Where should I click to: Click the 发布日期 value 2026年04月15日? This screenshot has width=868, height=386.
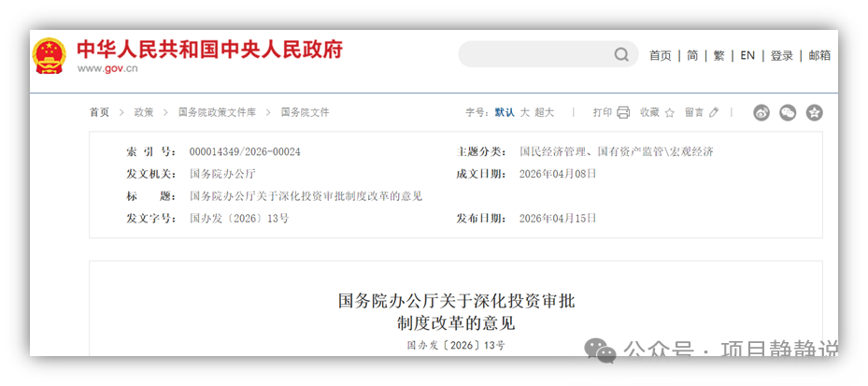(558, 218)
